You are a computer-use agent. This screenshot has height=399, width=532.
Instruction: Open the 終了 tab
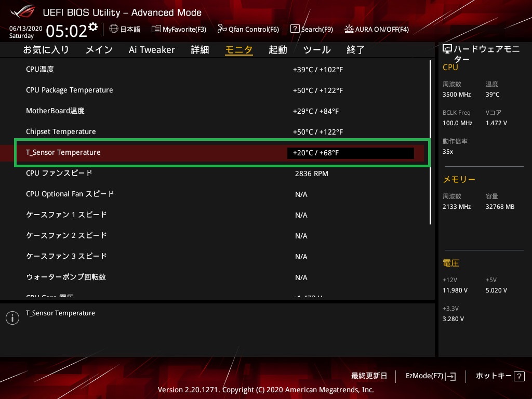[355, 50]
